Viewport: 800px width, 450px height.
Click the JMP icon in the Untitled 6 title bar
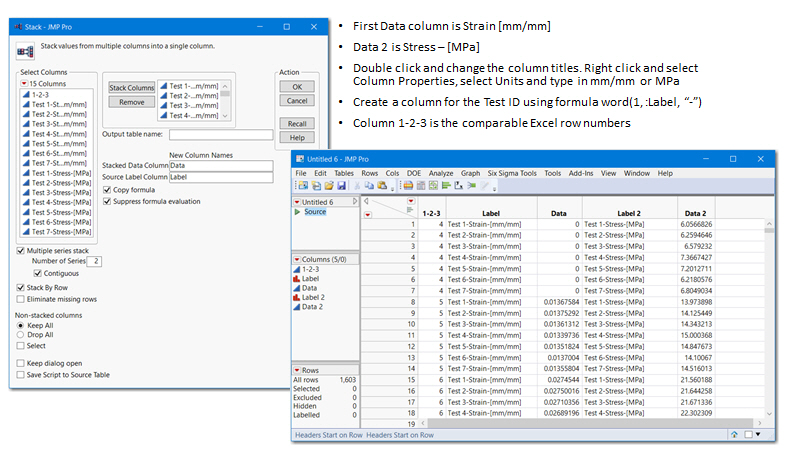click(x=299, y=159)
